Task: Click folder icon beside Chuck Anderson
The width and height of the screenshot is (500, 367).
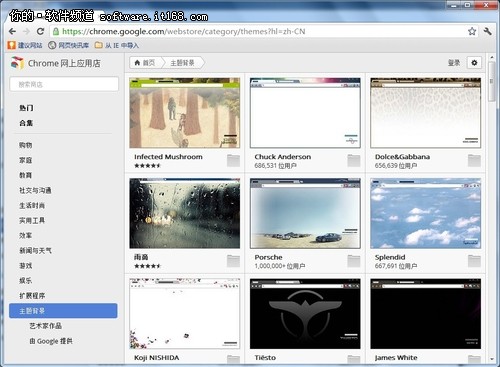Action: 354,160
